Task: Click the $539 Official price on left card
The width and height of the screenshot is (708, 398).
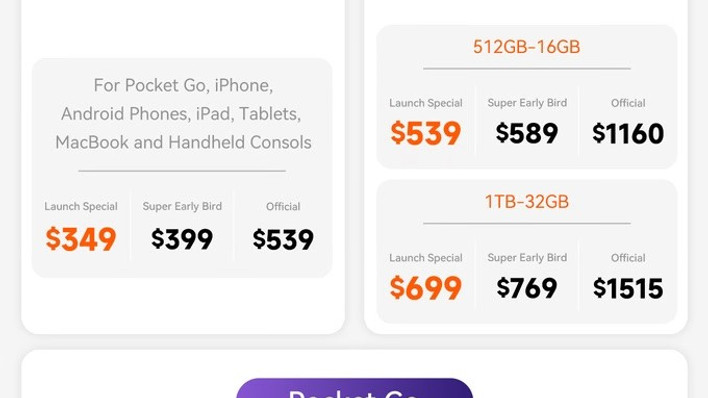Action: [x=283, y=239]
